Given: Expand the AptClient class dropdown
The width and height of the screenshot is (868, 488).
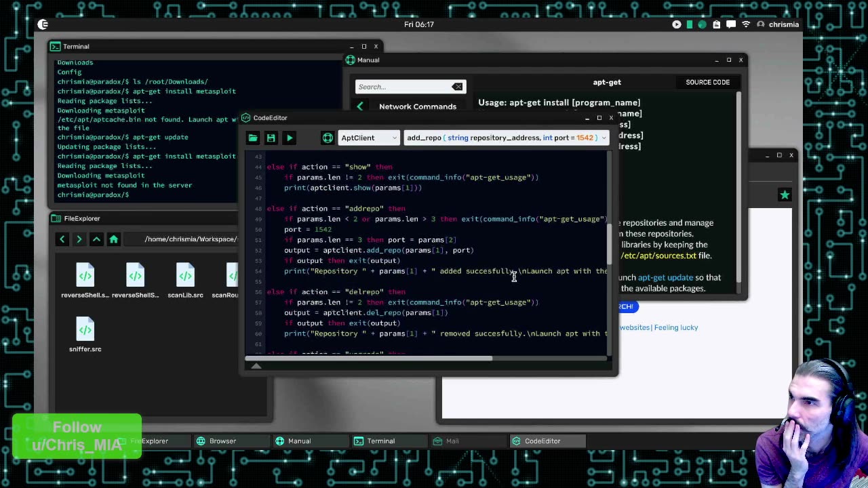Looking at the screenshot, I should click(x=369, y=138).
